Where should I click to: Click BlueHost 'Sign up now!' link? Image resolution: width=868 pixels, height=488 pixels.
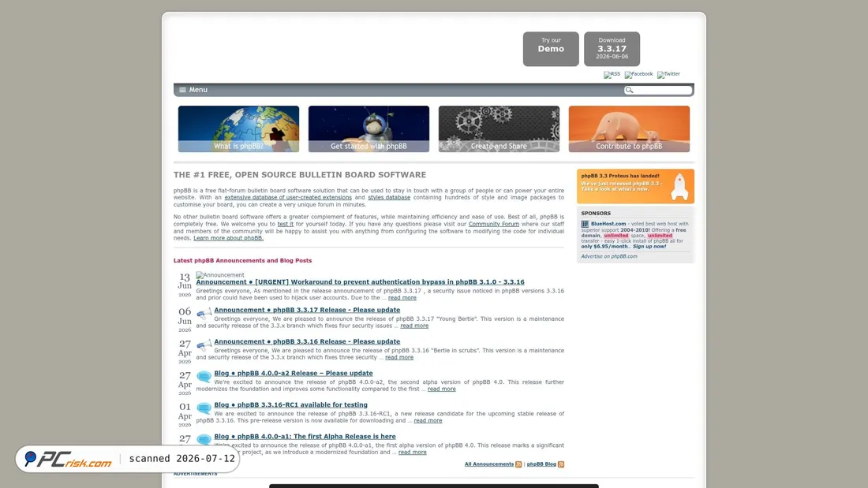click(x=649, y=246)
